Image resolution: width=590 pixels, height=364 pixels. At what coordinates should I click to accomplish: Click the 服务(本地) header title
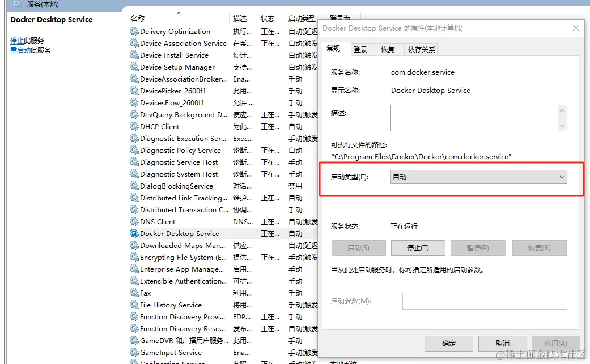(x=43, y=5)
